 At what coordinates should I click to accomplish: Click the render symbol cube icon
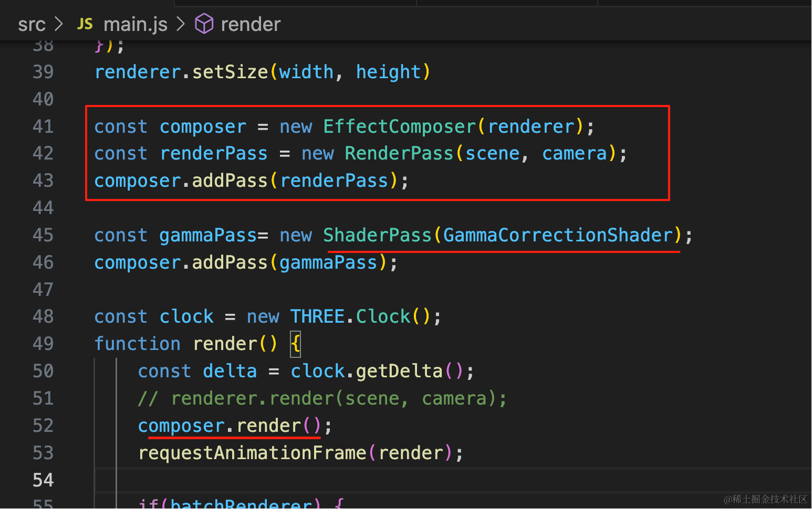click(x=204, y=24)
